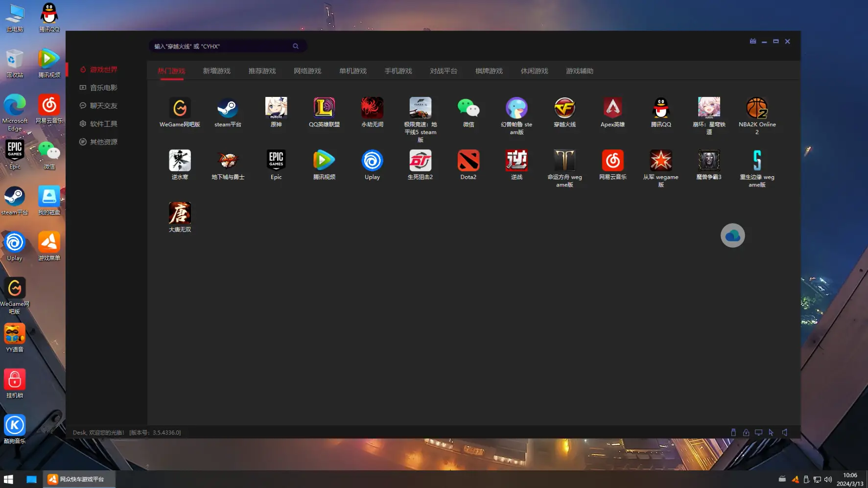Open the 挂机锁 desktop icon
The width and height of the screenshot is (868, 488).
click(15, 384)
